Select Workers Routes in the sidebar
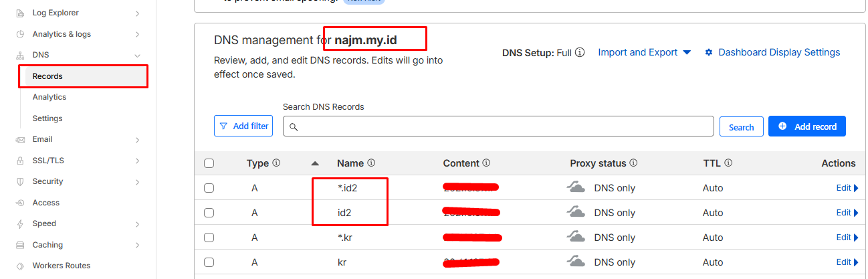 [62, 266]
